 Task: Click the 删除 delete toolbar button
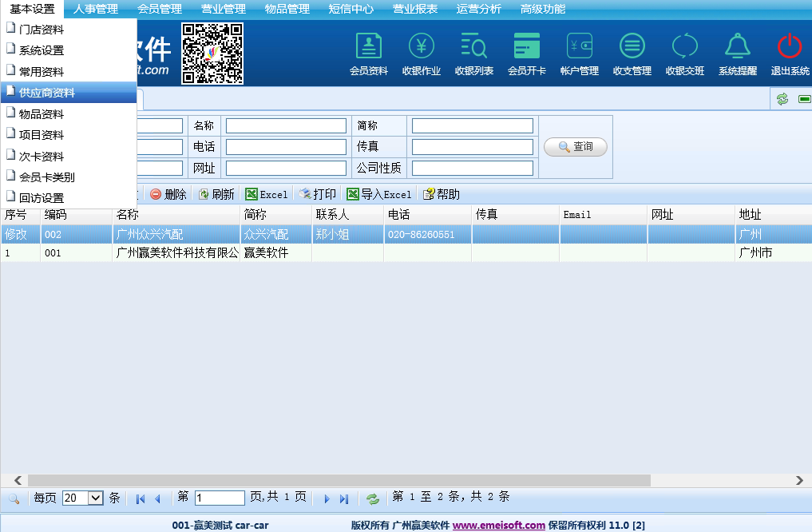tap(168, 194)
